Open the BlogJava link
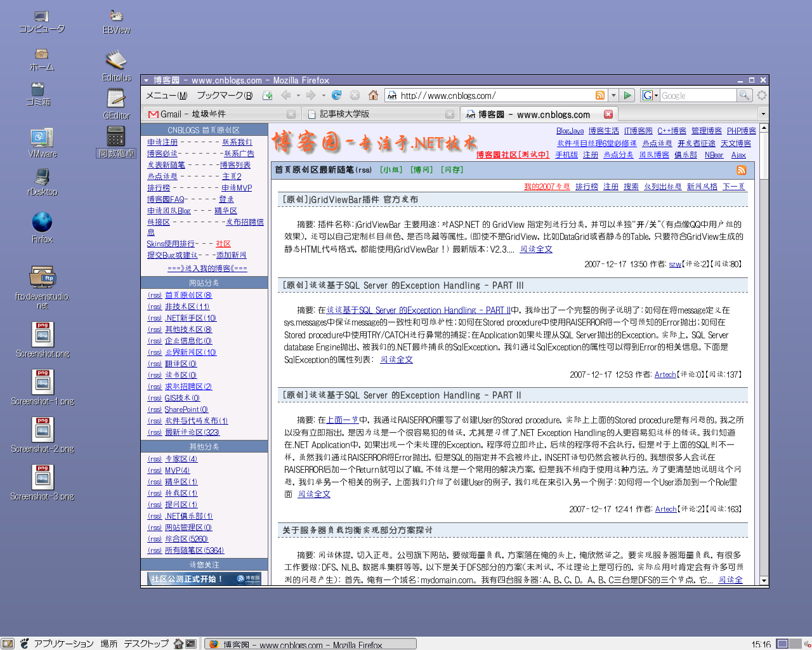Viewport: 812px width, 650px height. pyautogui.click(x=570, y=131)
